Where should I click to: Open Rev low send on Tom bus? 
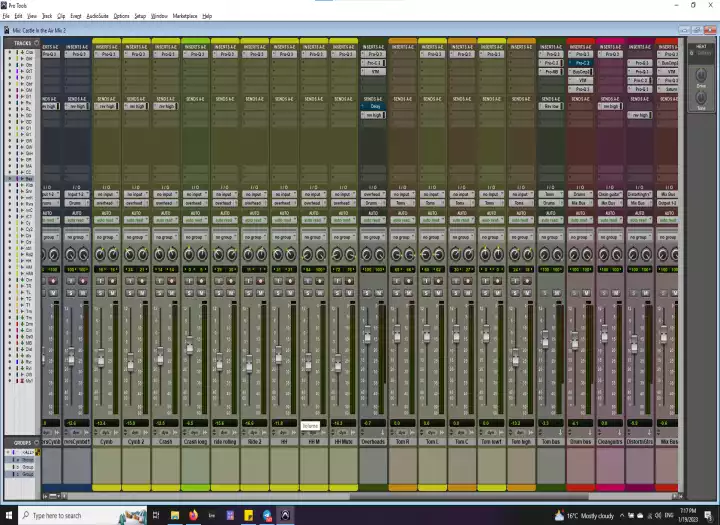(x=551, y=106)
